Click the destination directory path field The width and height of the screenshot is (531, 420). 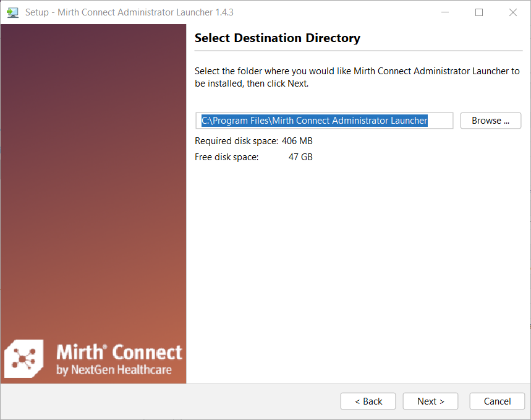coord(325,121)
